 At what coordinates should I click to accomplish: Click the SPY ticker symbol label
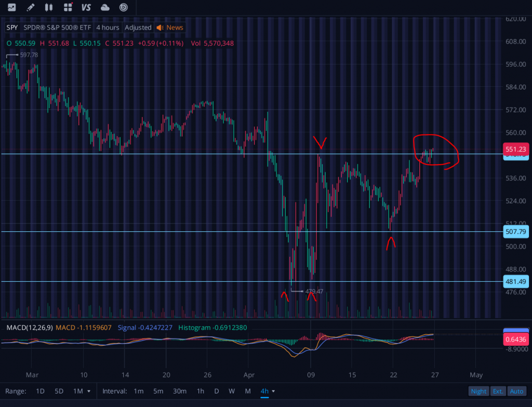12,28
